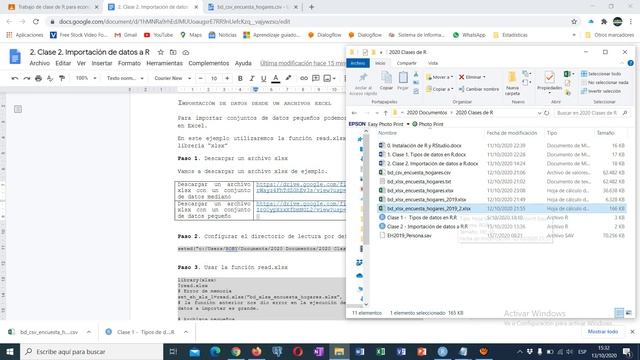Expand the Explorer address path dropdown

[539, 113]
